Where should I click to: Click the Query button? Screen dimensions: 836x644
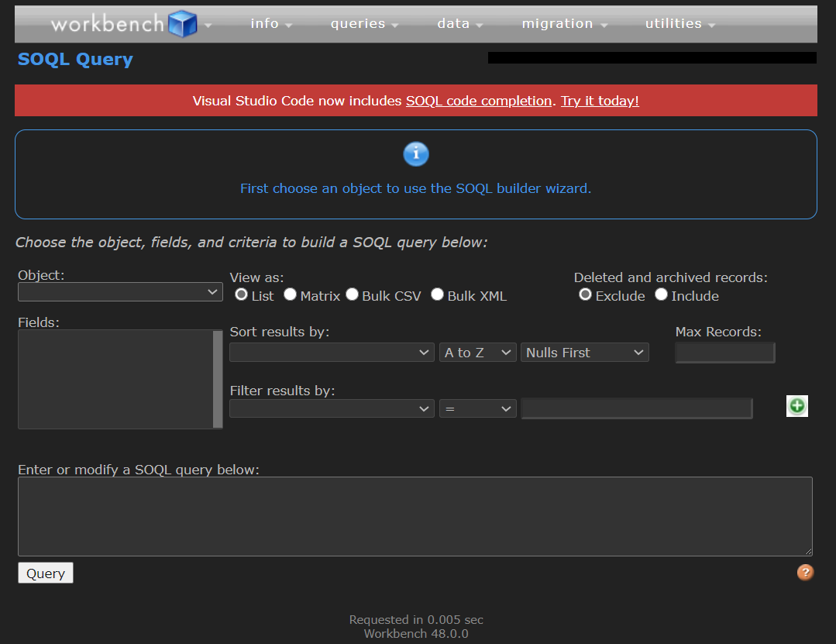click(45, 573)
